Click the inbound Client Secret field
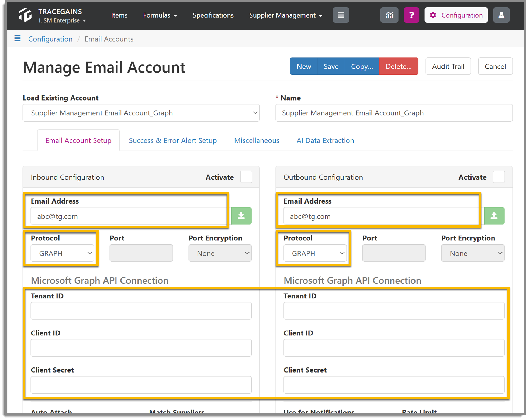Image resolution: width=526 pixels, height=420 pixels. tap(141, 385)
